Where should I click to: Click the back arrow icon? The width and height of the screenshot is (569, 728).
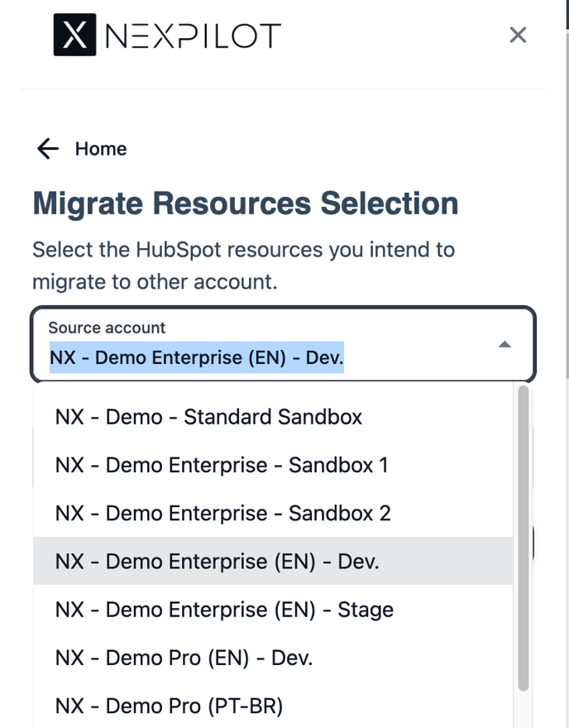pyautogui.click(x=48, y=149)
